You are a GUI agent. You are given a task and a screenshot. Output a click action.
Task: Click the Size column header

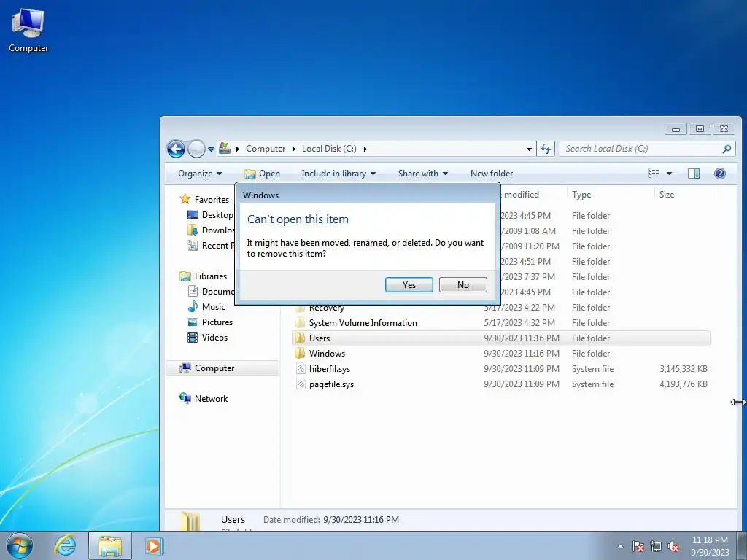(683, 194)
